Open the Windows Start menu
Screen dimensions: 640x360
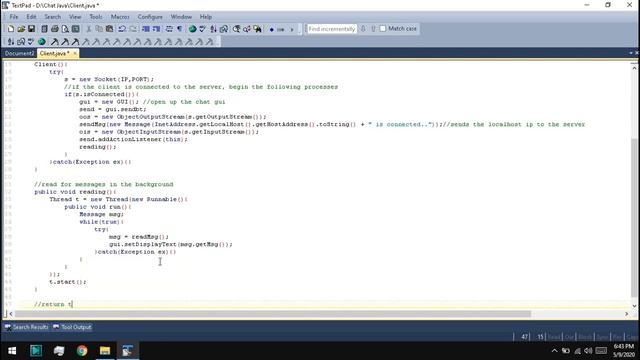click(x=12, y=351)
